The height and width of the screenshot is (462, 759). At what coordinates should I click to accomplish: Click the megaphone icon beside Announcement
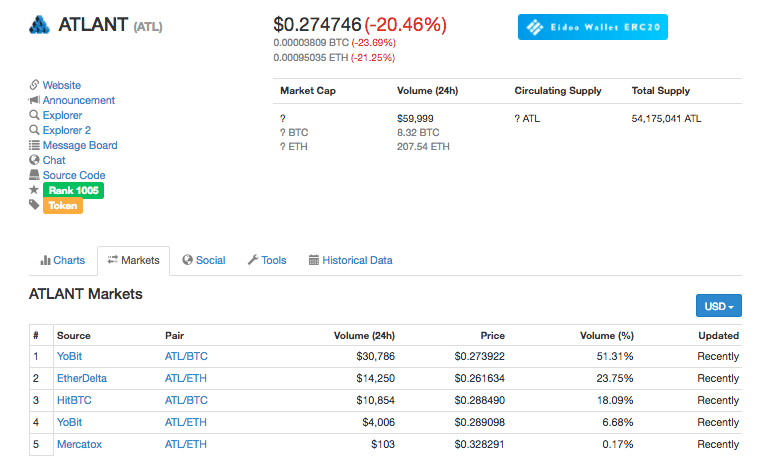point(34,100)
